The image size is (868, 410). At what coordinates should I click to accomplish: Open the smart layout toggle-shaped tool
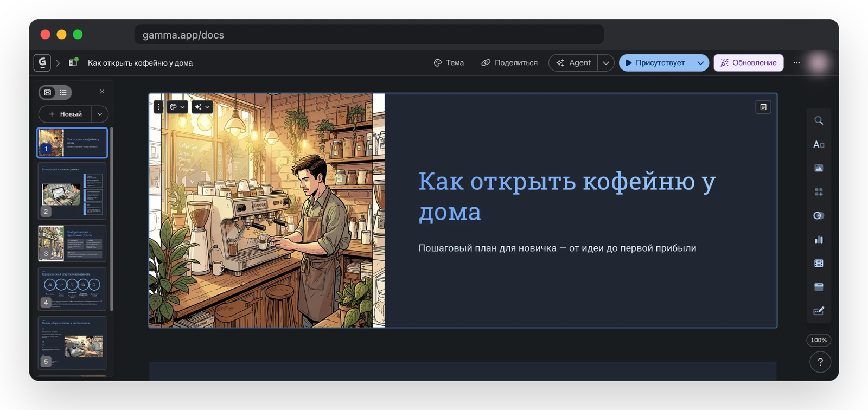coord(819,216)
